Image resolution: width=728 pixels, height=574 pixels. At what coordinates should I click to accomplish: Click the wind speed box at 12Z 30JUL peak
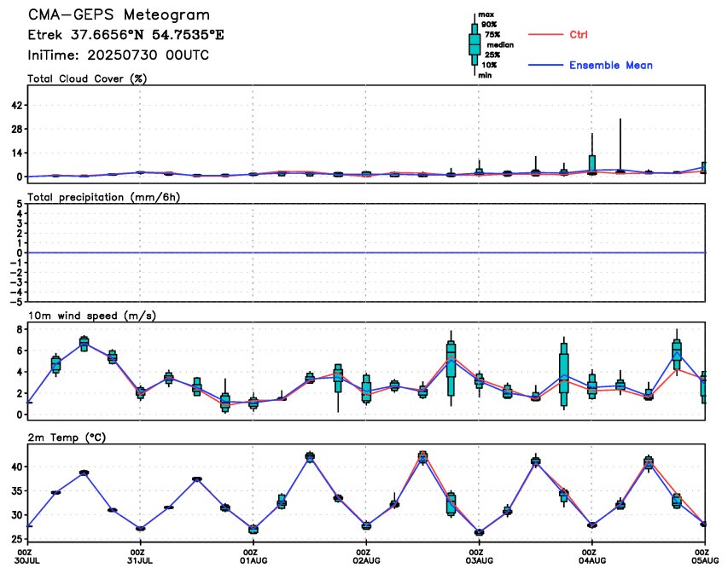(x=84, y=344)
